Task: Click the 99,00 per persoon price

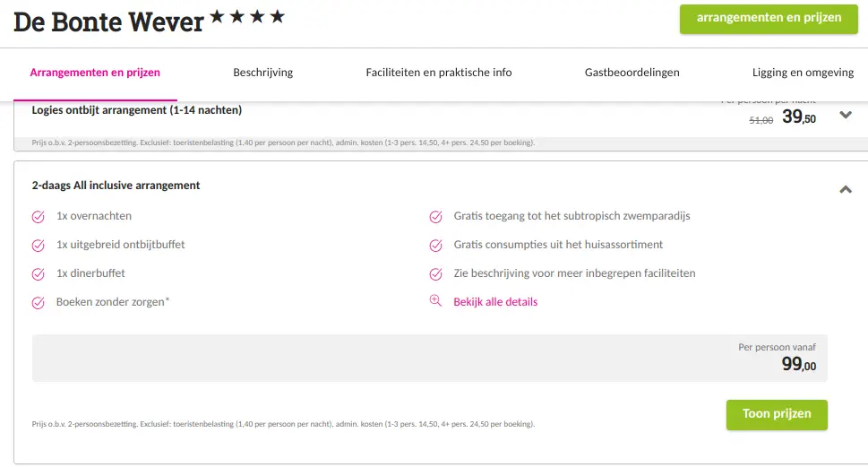Action: coord(799,364)
